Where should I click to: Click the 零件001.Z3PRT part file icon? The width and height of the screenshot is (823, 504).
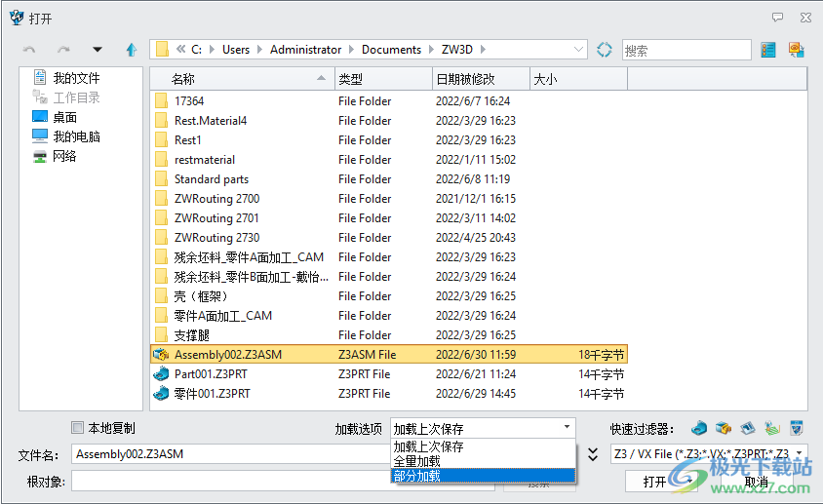click(x=161, y=393)
